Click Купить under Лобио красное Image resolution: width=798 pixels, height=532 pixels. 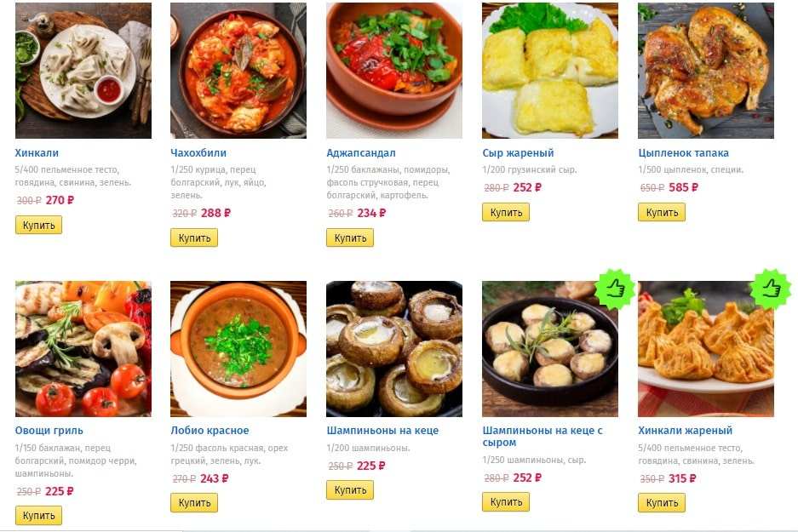tap(194, 502)
